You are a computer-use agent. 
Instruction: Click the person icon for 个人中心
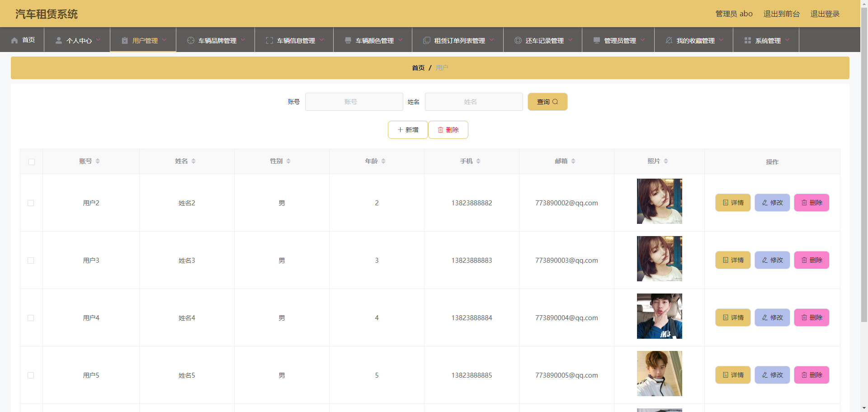coord(59,40)
